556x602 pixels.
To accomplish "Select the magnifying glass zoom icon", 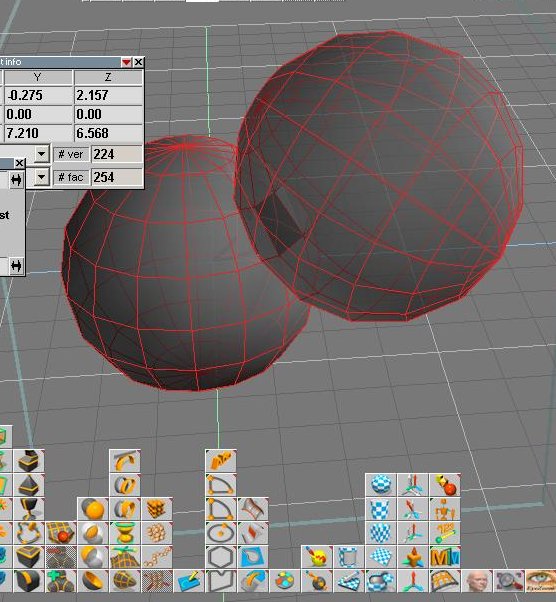I will pos(509,581).
